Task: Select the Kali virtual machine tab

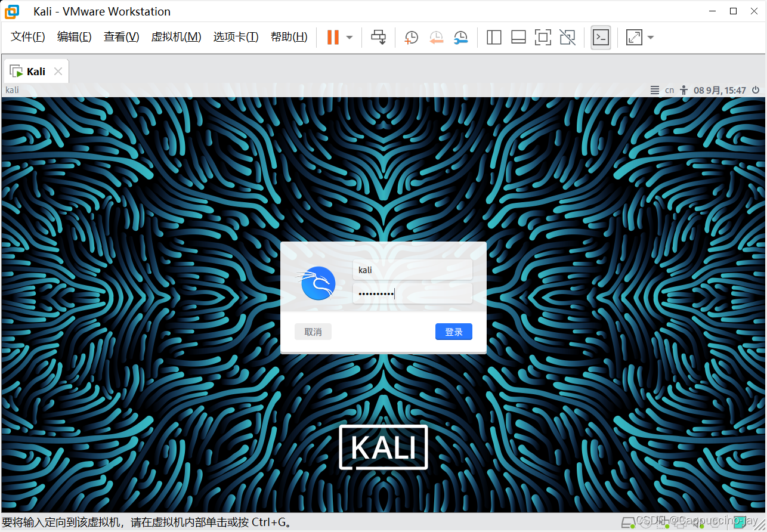Action: pyautogui.click(x=36, y=72)
